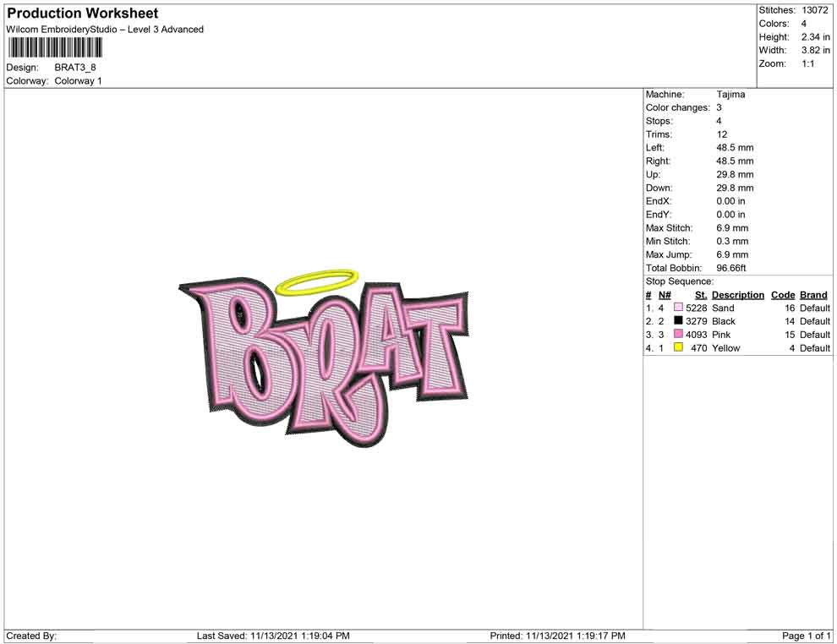Click the Max Stitch value 6.9 mm
Image resolution: width=837 pixels, height=644 pixels.
(732, 228)
